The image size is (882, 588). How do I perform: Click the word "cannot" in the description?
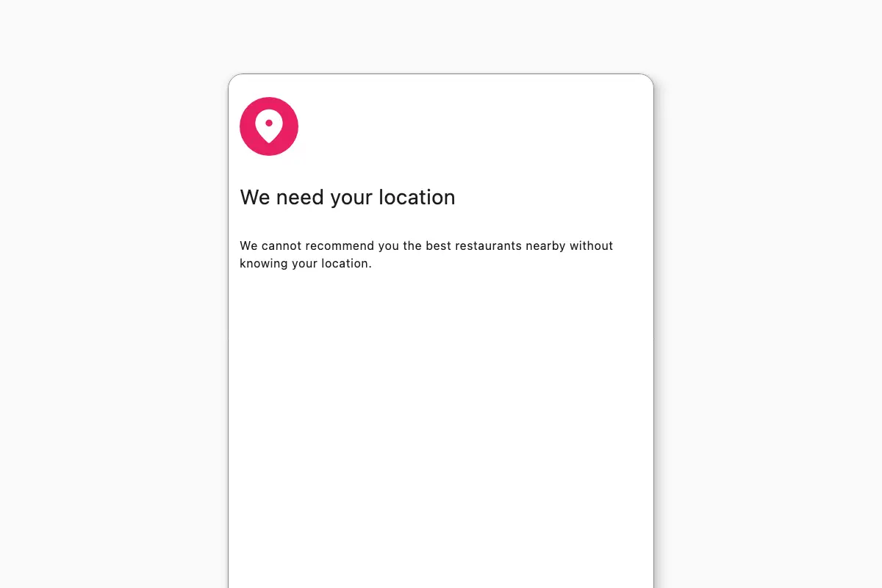tap(282, 245)
